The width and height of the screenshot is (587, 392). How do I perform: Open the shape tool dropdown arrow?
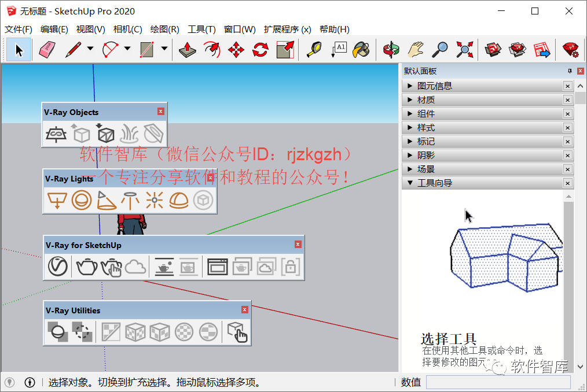(x=164, y=49)
